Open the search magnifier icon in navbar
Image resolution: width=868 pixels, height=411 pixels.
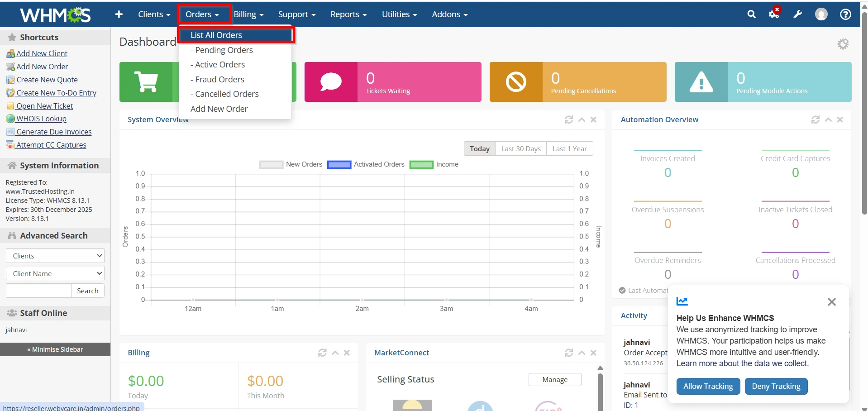[751, 14]
